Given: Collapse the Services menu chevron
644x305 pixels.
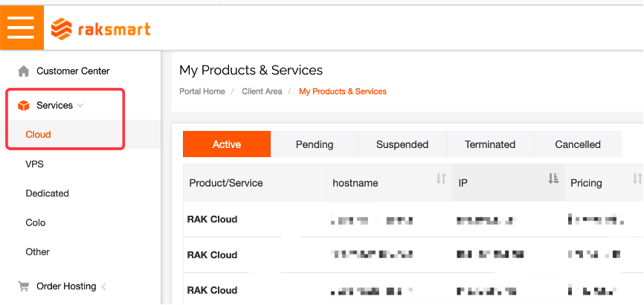Looking at the screenshot, I should click(x=80, y=106).
